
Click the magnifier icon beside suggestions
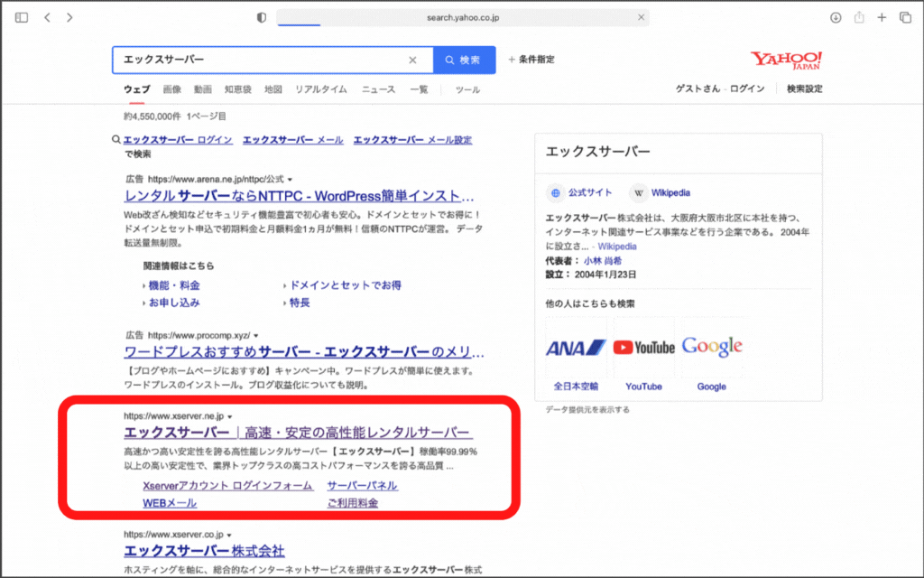(116, 140)
